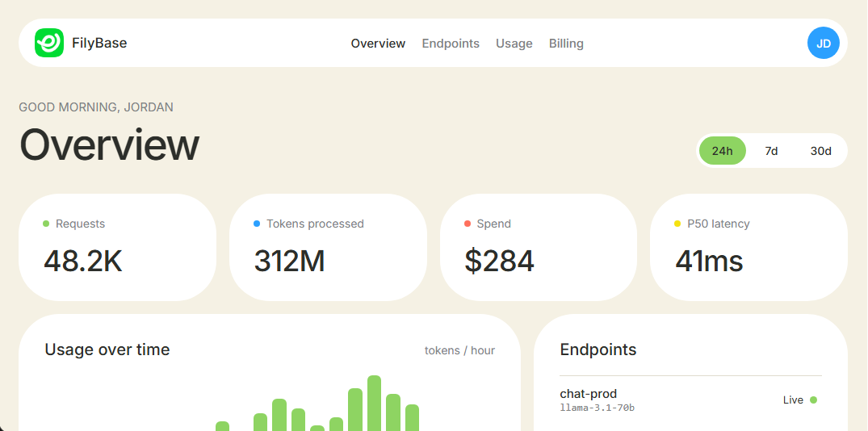
Task: Click the FilyBase brand name
Action: (x=99, y=43)
